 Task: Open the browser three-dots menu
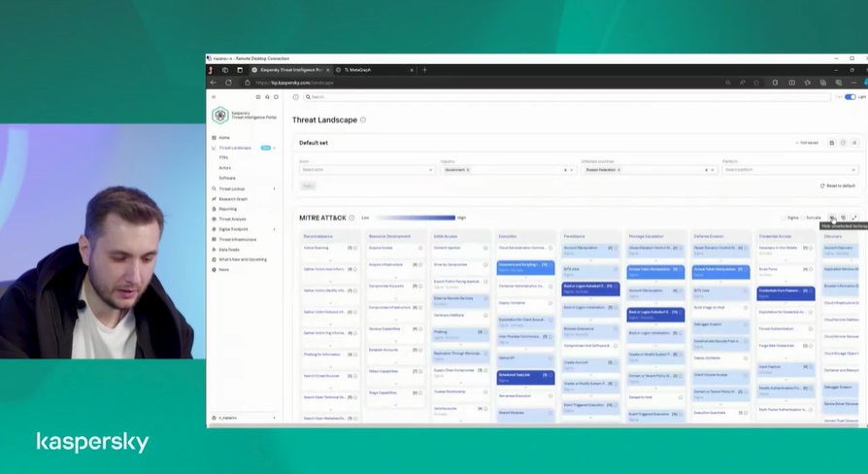(x=853, y=83)
